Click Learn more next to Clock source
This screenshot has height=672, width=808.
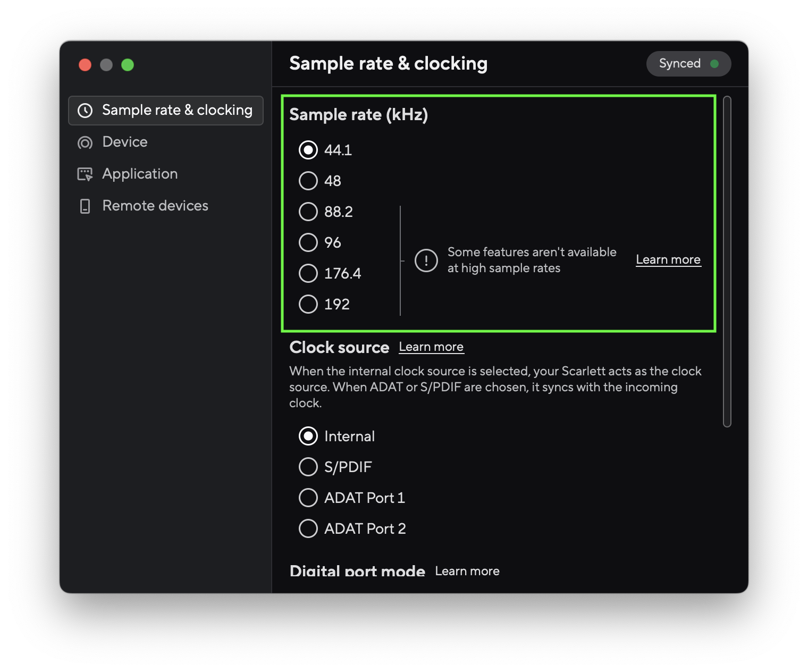point(431,347)
